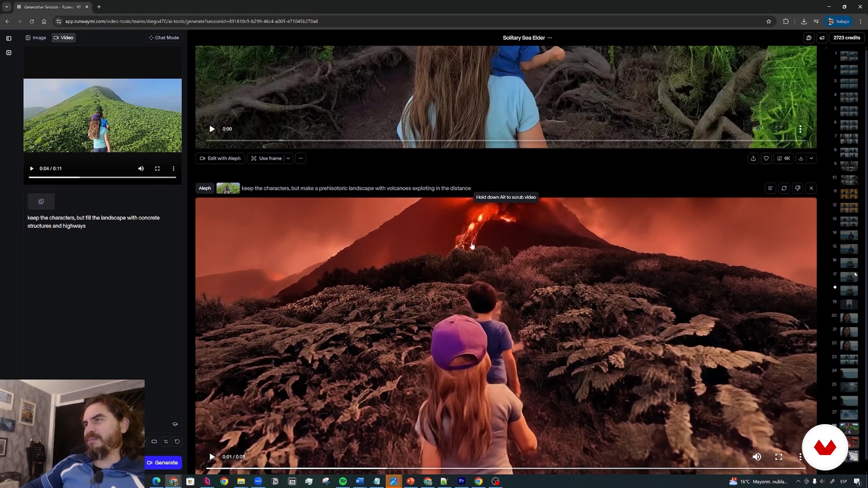Open the feedback chat icon in top bar
The height and width of the screenshot is (488, 868).
[x=809, y=38]
